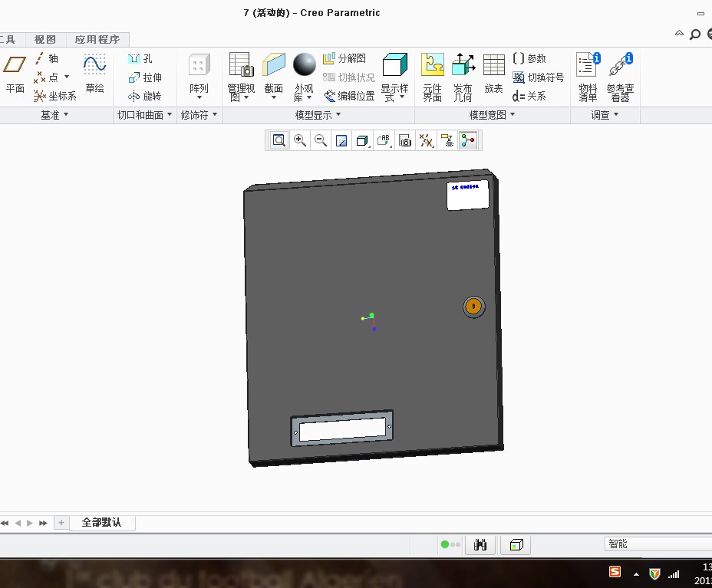This screenshot has height=588, width=712.
Task: Toggle spin center display in view toolbar
Action: point(467,140)
